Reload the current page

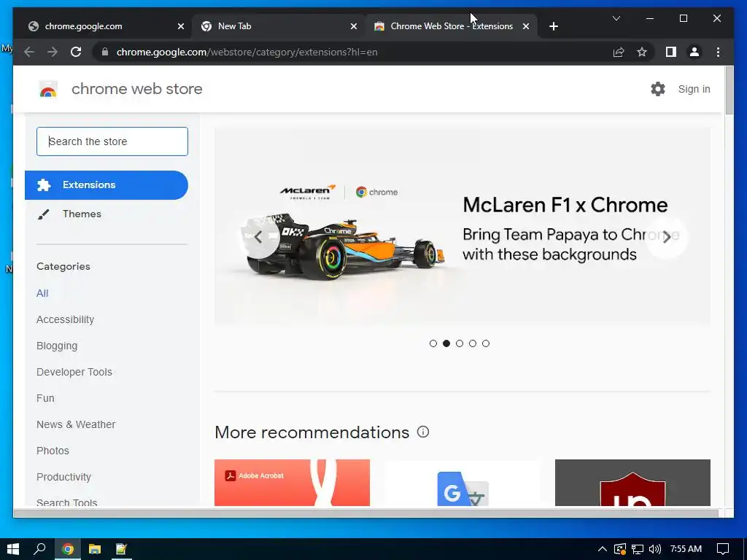(x=76, y=52)
